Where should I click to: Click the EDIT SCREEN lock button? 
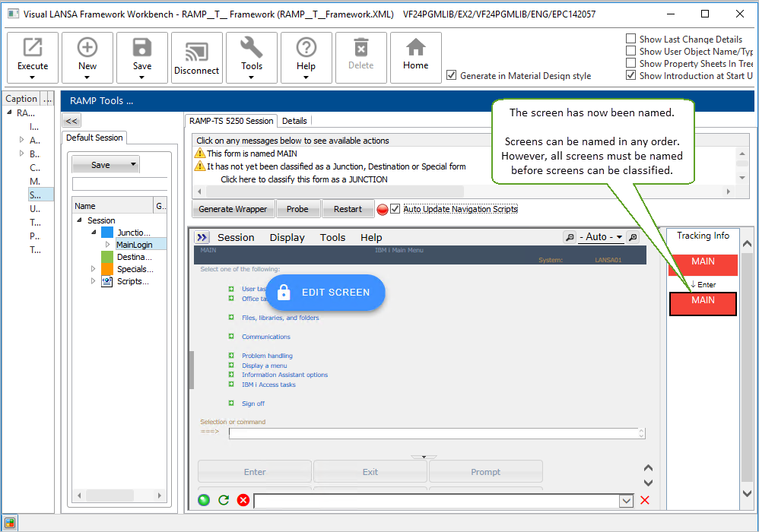[x=326, y=293]
